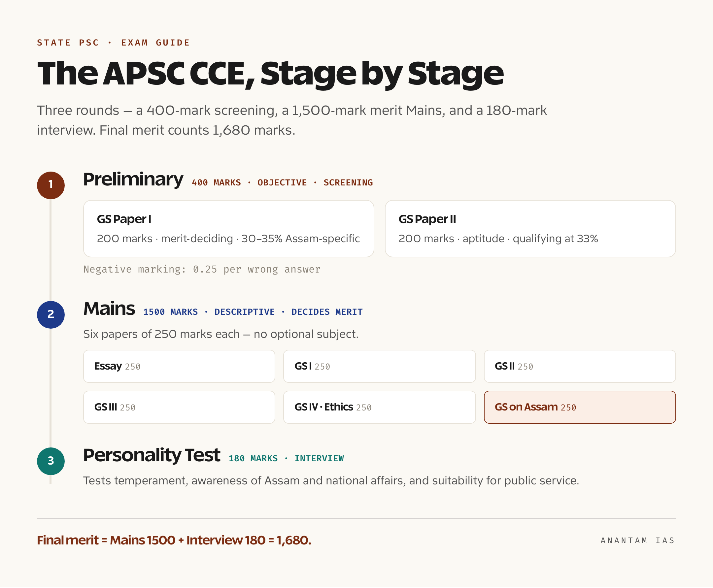Open the GS Paper II card

click(530, 229)
